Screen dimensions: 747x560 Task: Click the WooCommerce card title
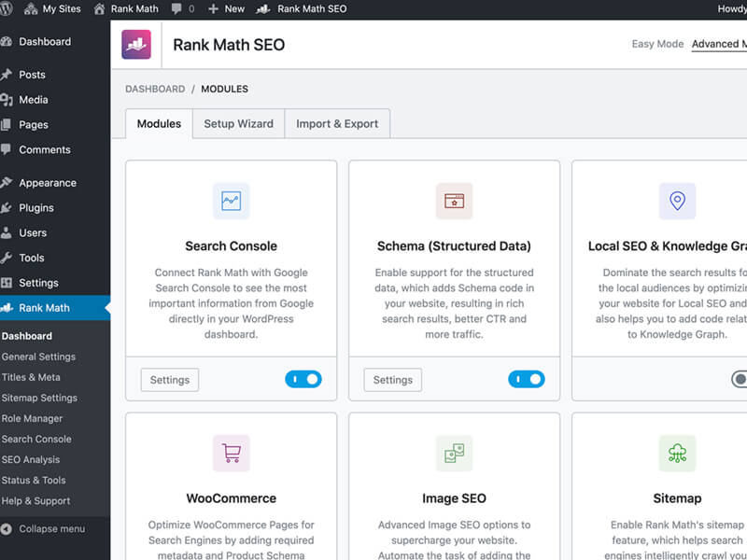(x=231, y=498)
